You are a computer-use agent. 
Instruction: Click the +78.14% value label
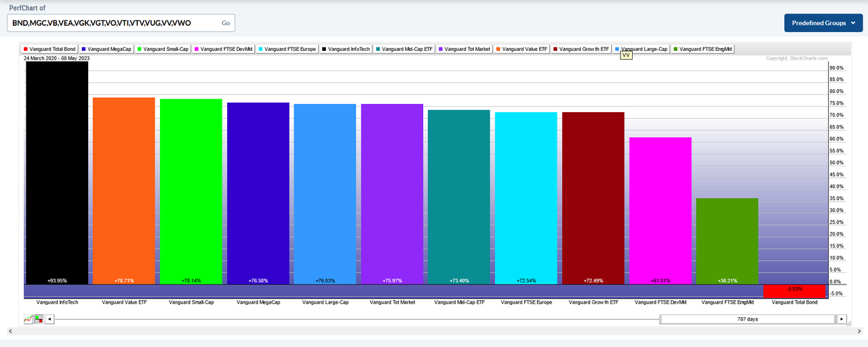191,280
